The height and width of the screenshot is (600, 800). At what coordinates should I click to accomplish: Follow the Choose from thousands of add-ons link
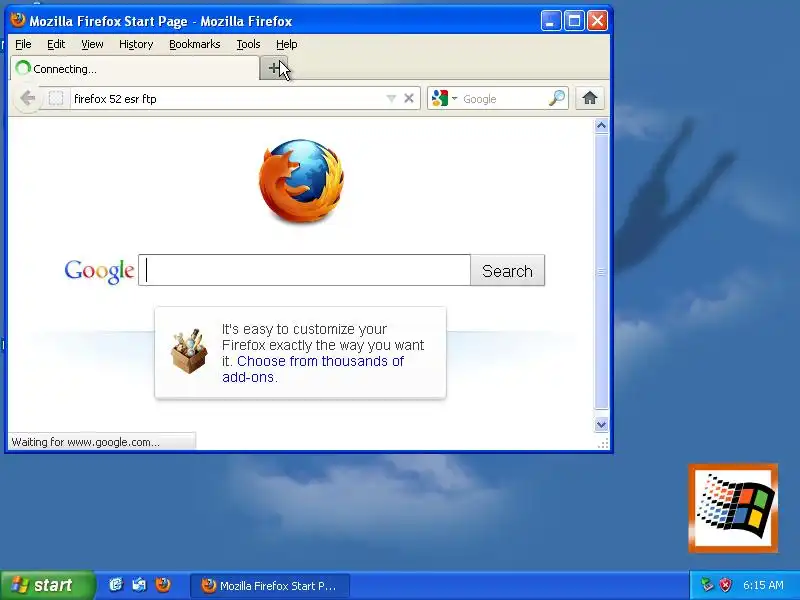[313, 369]
